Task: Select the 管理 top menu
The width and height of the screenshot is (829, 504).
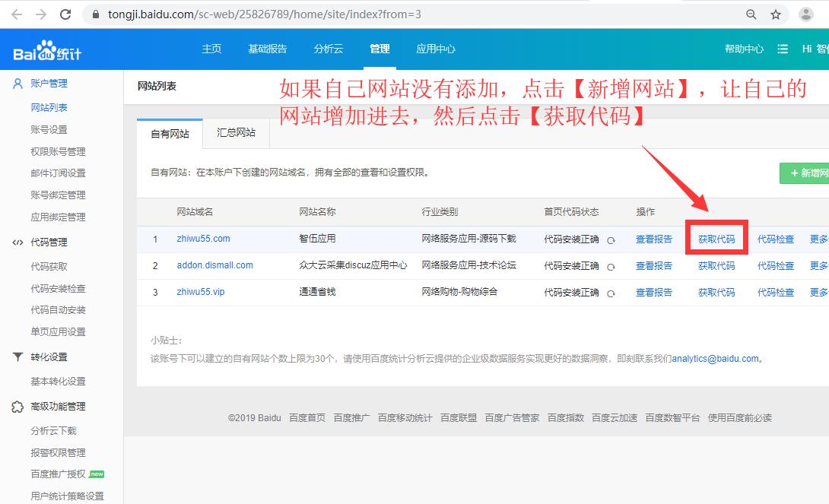Action: coord(380,49)
